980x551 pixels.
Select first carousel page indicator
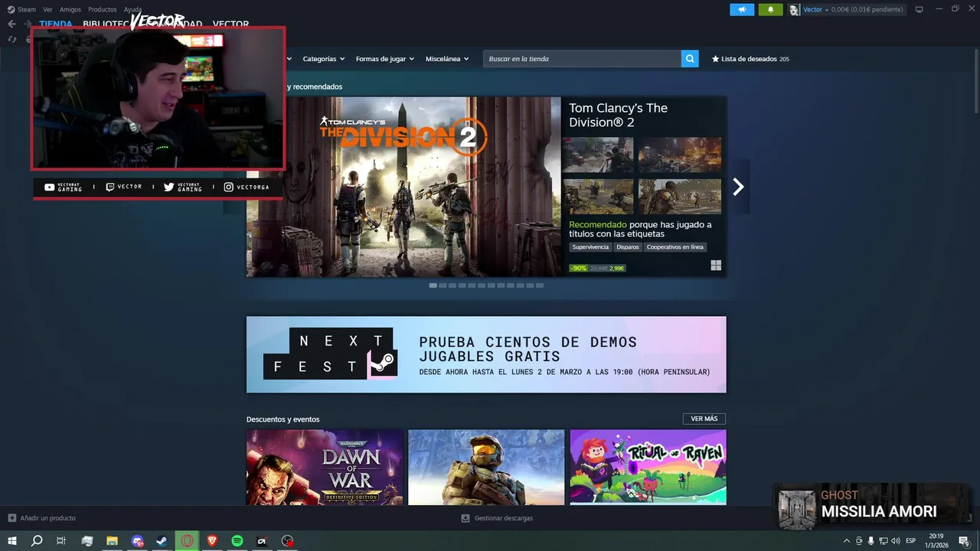pyautogui.click(x=433, y=285)
